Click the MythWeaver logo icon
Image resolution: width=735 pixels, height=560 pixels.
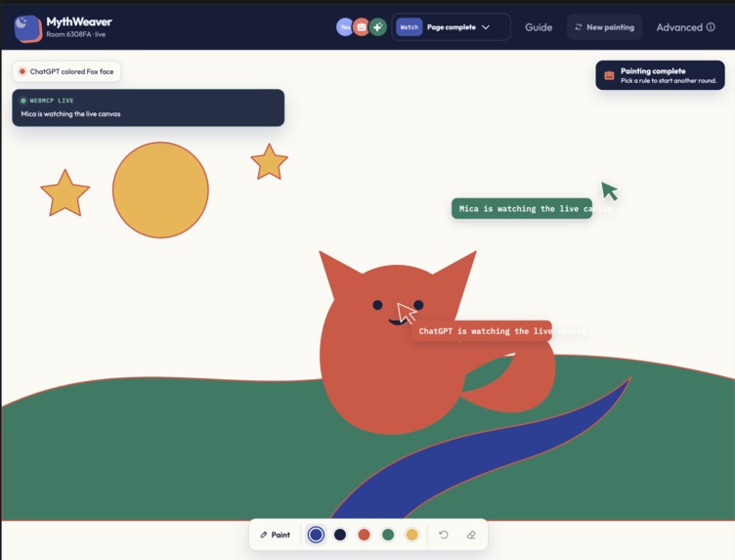[x=28, y=28]
